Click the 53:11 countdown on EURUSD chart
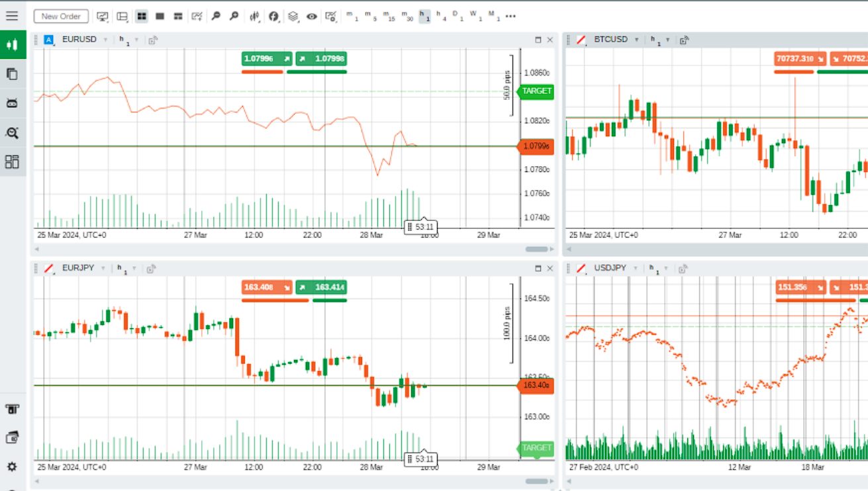Screen dimensions: 868x491 coord(420,227)
